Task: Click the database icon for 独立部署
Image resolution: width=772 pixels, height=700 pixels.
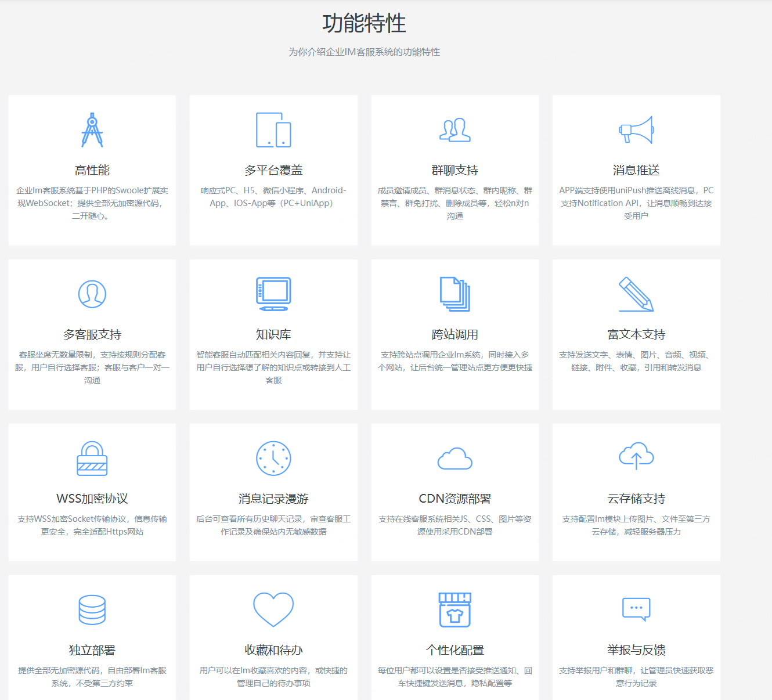Action: (92, 610)
